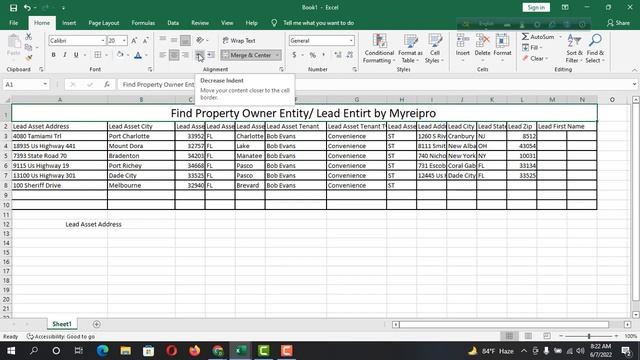Click the Merge & Center button
Image resolution: width=640 pixels, height=360 pixels.
point(247,55)
